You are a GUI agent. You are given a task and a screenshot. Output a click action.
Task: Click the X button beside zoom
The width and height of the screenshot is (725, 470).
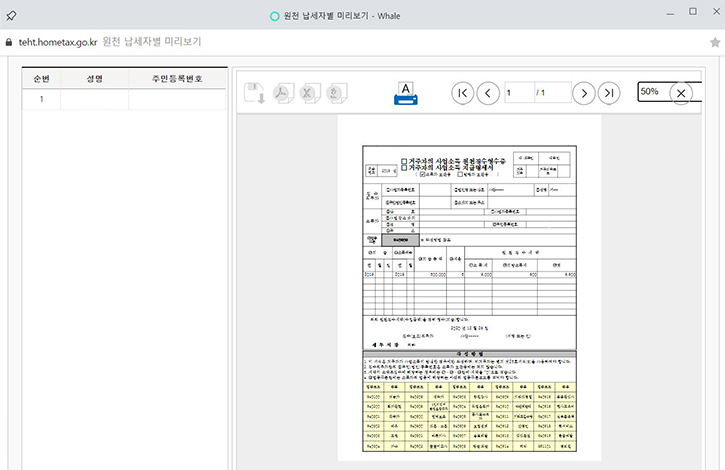coord(681,93)
